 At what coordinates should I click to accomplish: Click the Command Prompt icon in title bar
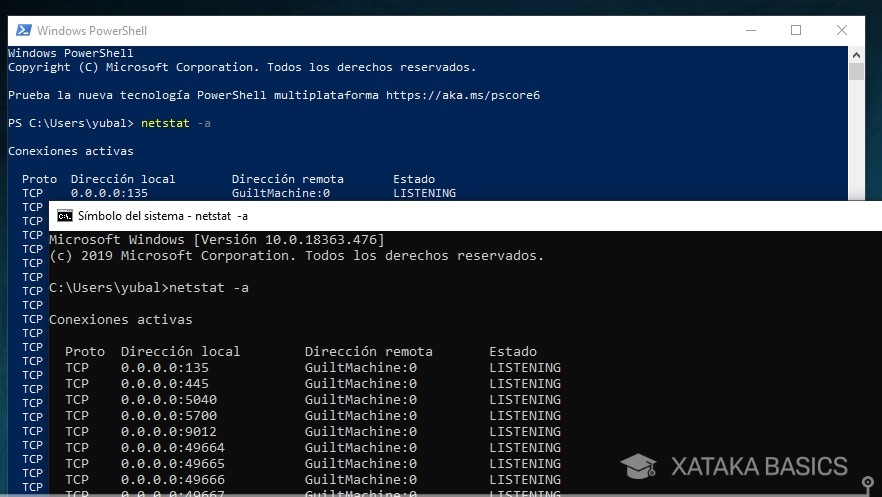coord(65,216)
